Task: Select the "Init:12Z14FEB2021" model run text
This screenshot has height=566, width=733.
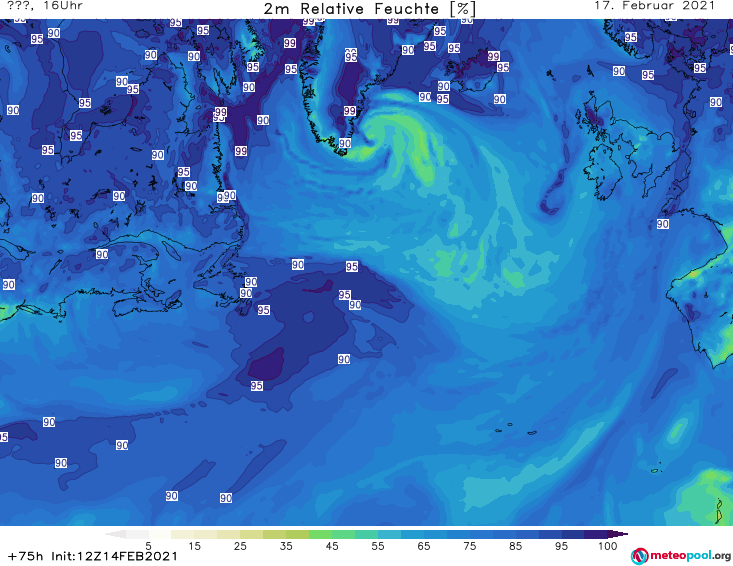Action: (x=115, y=556)
